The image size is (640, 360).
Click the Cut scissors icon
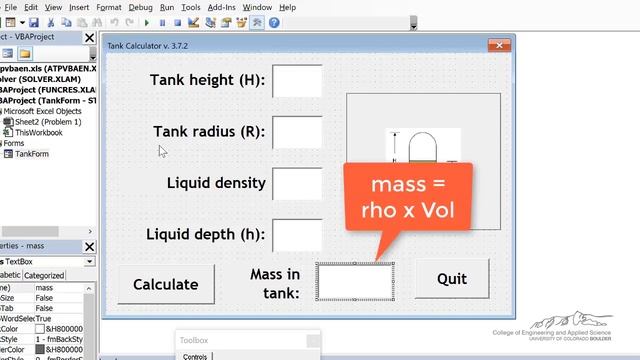[x=51, y=22]
